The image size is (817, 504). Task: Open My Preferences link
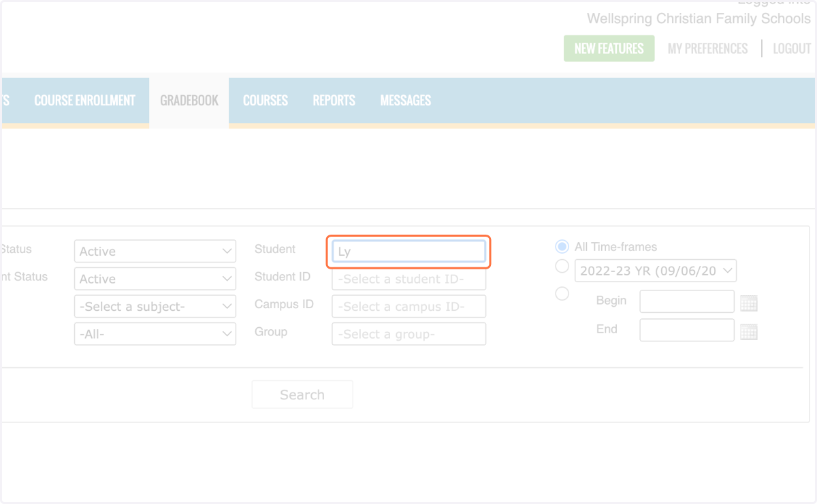coord(707,48)
